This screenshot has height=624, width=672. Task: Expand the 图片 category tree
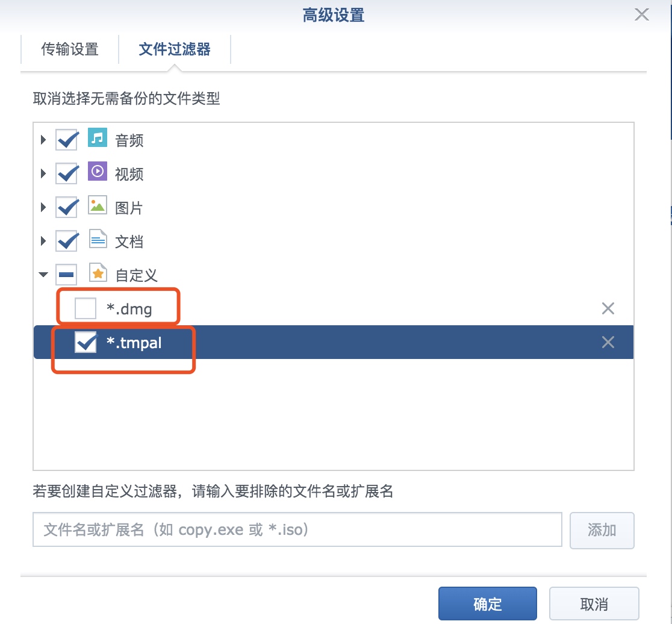(43, 207)
